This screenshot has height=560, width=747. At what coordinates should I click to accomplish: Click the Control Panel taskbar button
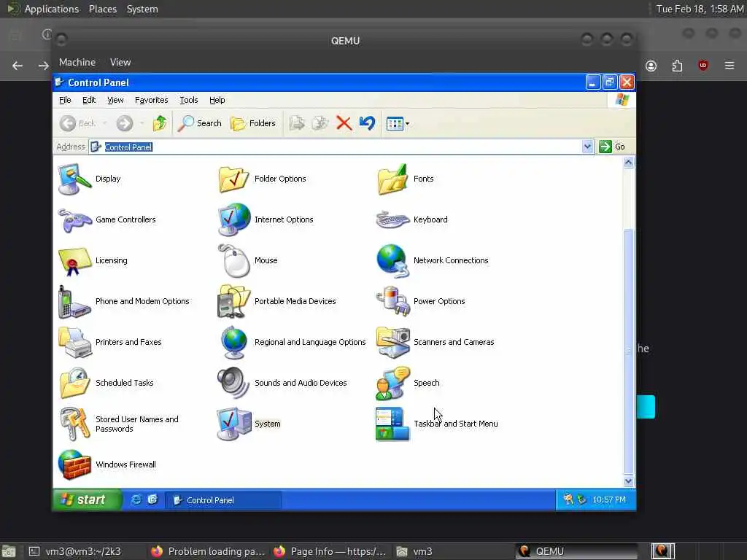223,500
